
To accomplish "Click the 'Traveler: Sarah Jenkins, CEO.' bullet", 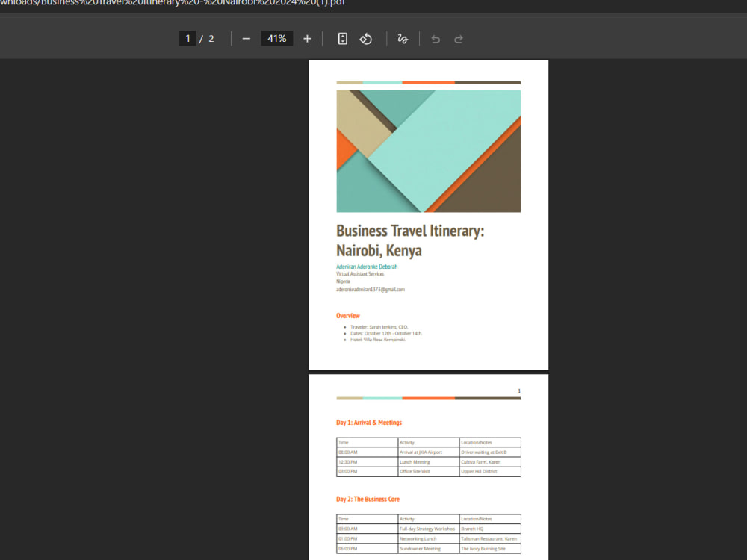I will (379, 327).
